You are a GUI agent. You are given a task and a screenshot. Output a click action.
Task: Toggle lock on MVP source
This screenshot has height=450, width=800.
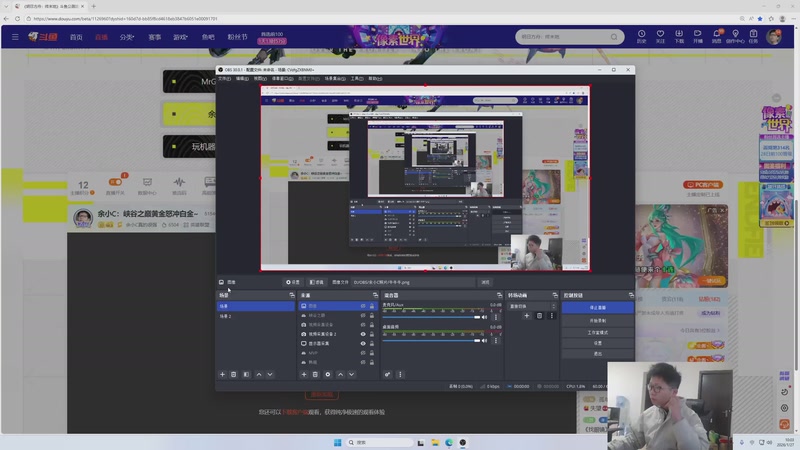coord(372,353)
